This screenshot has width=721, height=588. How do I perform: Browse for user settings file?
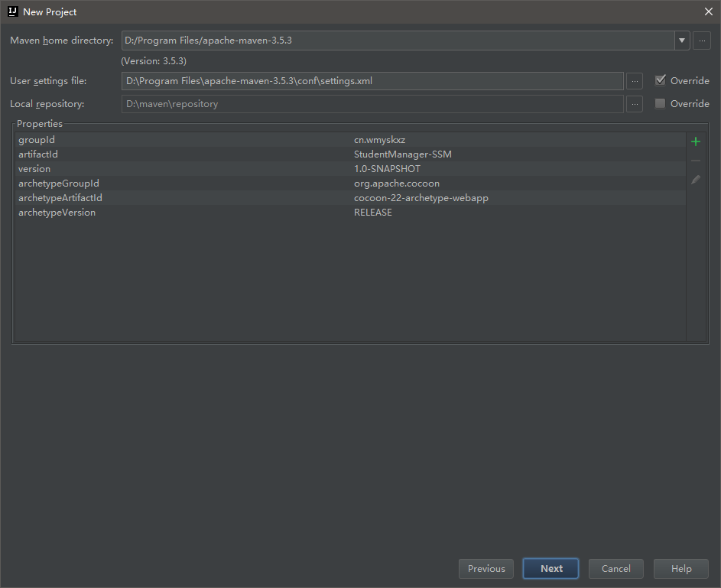click(635, 81)
